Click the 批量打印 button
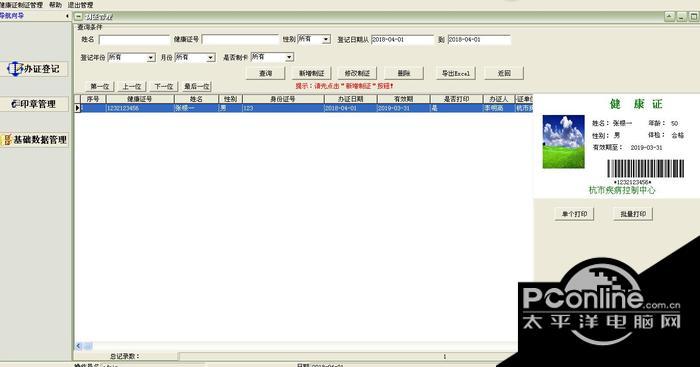Image resolution: width=700 pixels, height=367 pixels. tap(633, 214)
